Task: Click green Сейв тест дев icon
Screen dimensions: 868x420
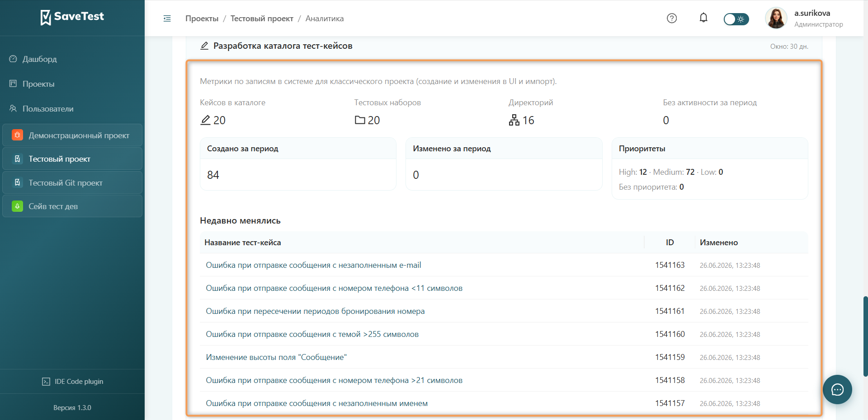Action: tap(17, 206)
